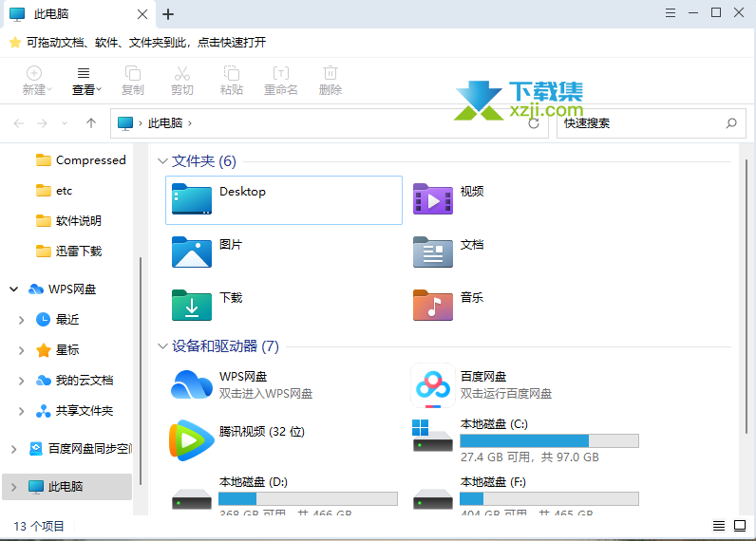Click the favorites star icon
756x541 pixels.
[15, 43]
